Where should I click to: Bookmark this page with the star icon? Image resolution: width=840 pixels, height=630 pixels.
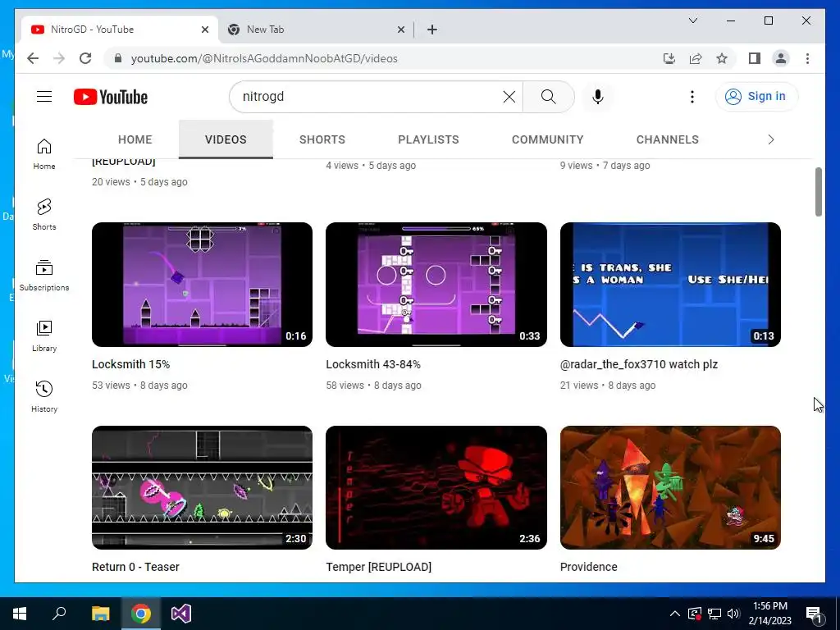[722, 58]
